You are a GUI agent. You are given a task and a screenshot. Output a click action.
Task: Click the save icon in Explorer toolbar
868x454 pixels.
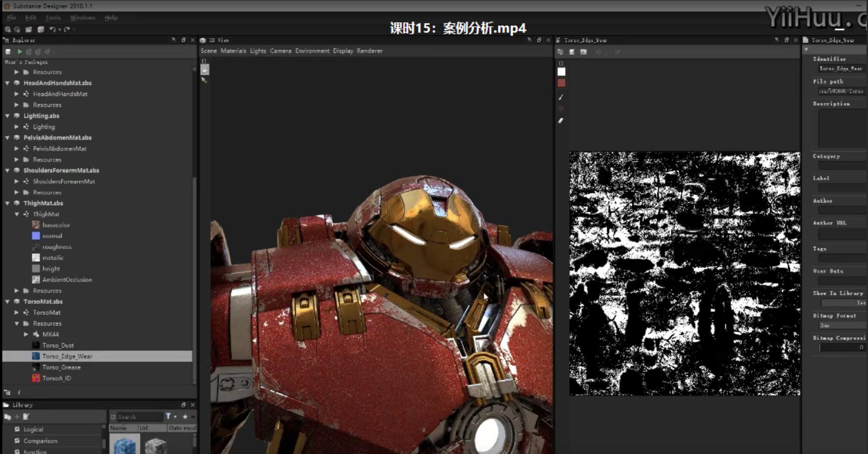pos(8,52)
